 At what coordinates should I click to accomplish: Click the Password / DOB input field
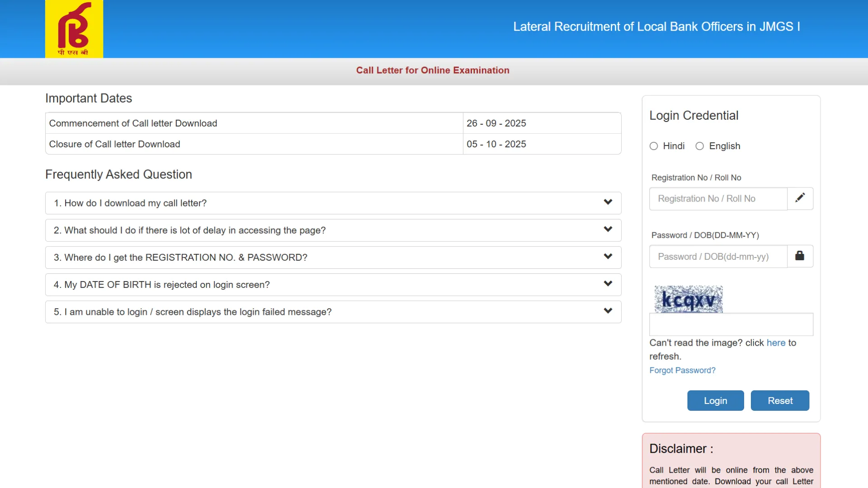tap(718, 257)
